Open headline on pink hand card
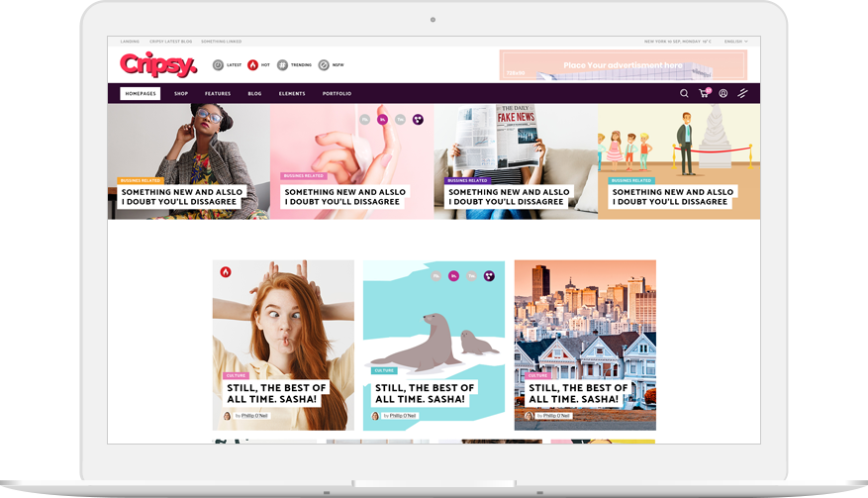 coord(344,197)
